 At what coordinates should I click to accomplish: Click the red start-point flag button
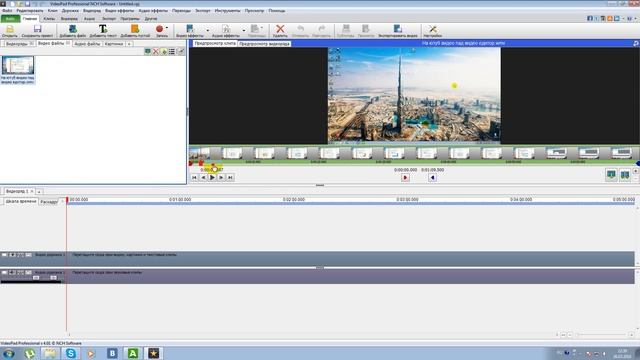pyautogui.click(x=405, y=178)
